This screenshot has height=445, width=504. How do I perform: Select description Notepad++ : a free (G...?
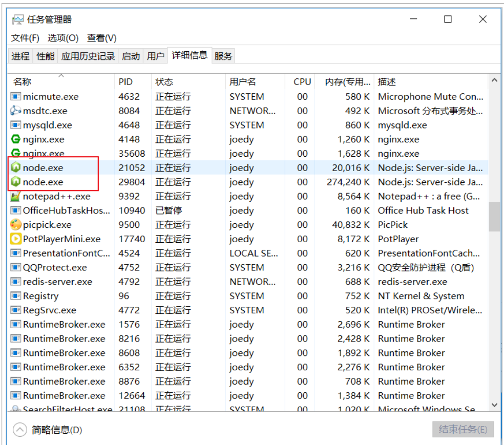pos(429,196)
